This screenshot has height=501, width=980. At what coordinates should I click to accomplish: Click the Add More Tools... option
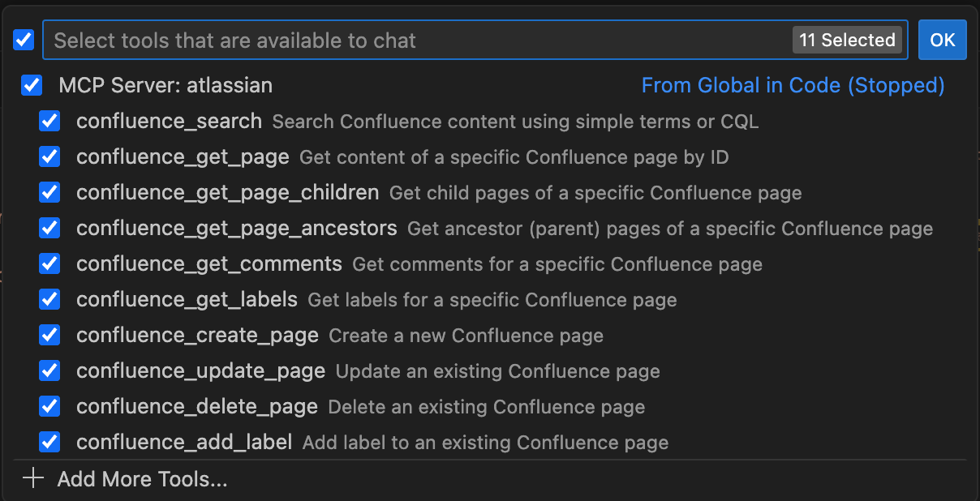[142, 479]
